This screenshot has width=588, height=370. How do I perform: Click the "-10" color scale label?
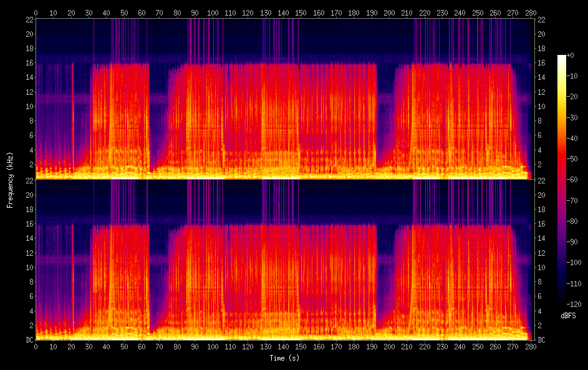(x=572, y=75)
